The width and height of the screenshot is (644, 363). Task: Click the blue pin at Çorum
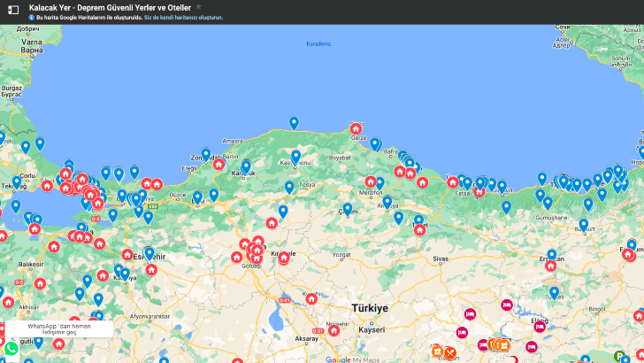coord(348,209)
